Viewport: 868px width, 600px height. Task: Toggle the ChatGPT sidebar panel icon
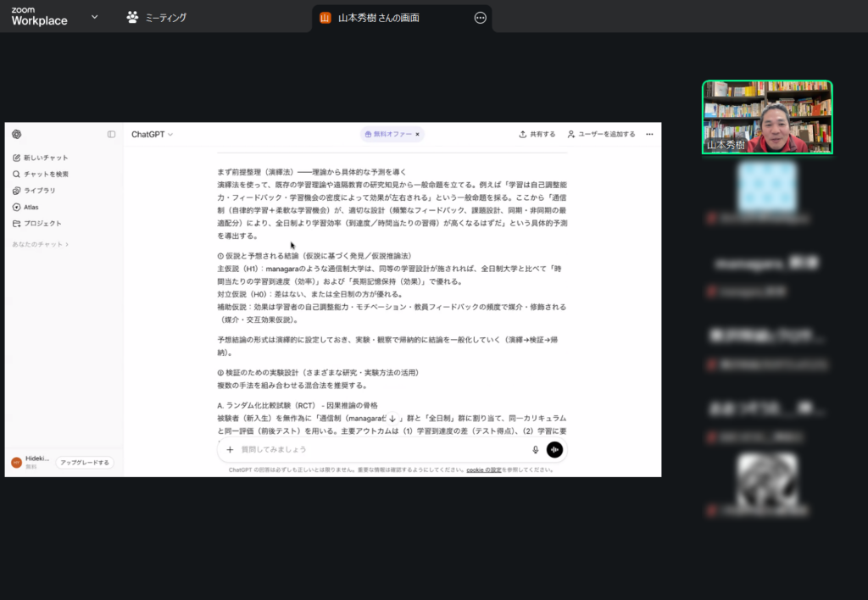[111, 134]
